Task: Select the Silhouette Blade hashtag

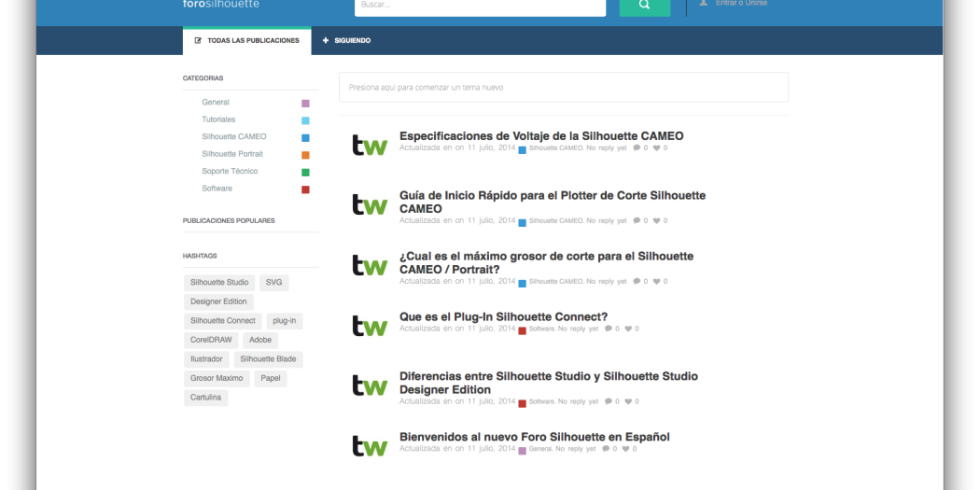Action: coord(268,359)
